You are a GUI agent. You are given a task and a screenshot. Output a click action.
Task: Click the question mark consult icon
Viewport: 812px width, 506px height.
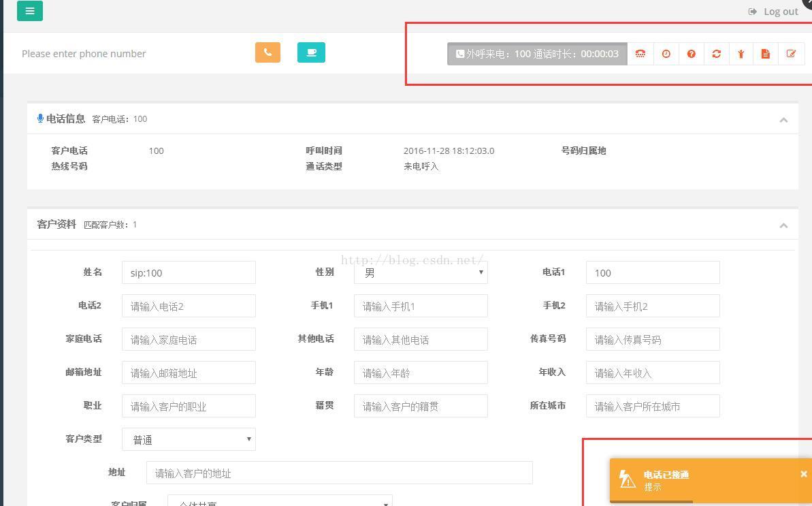[x=692, y=54]
